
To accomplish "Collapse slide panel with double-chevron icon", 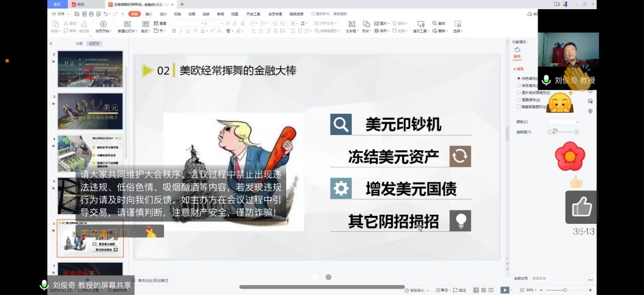I will (51, 44).
